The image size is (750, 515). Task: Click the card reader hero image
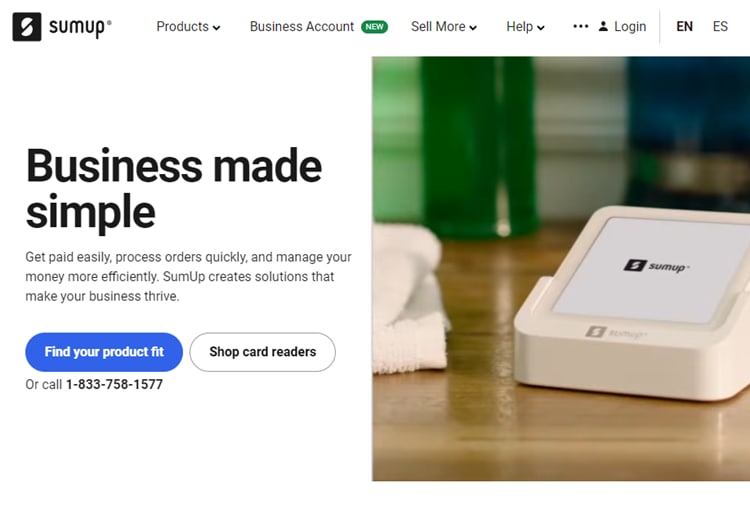[561, 269]
